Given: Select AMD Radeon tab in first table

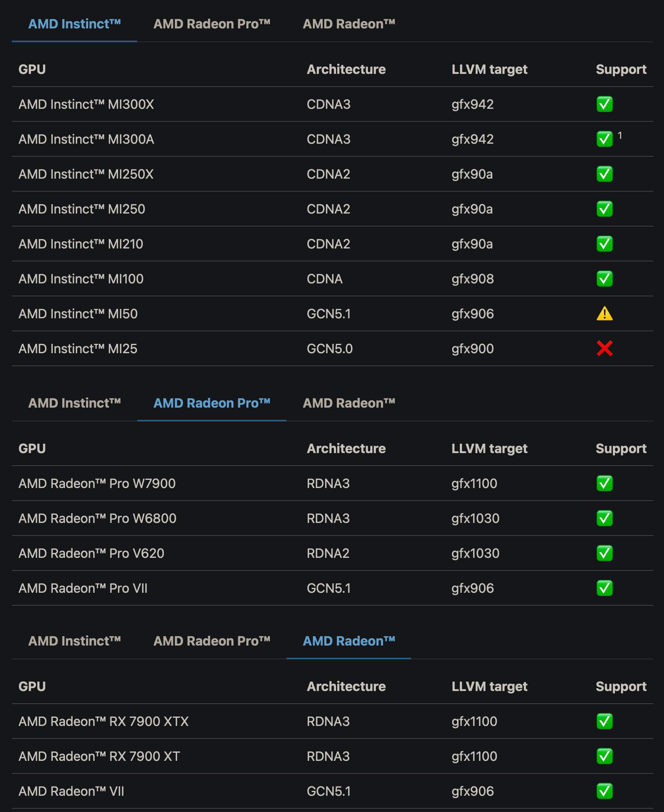Looking at the screenshot, I should tap(349, 24).
